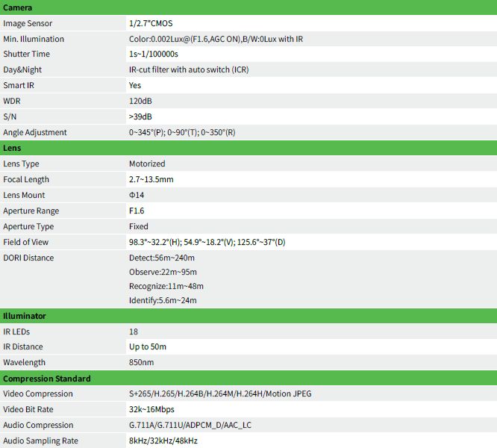Select the WDR label
The width and height of the screenshot is (497, 448).
coord(12,101)
